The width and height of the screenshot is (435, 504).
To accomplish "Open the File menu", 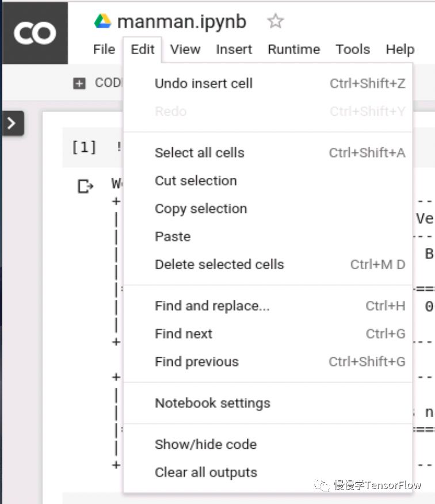I will [x=104, y=49].
